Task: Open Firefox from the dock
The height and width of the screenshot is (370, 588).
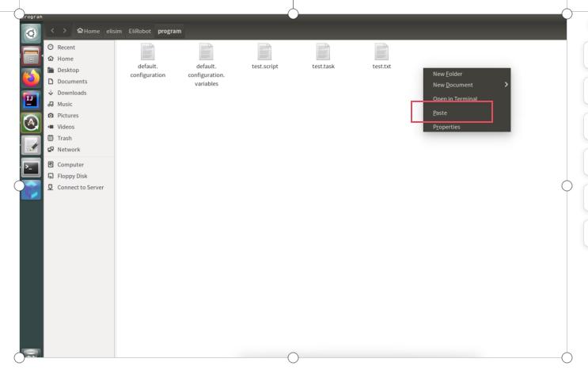Action: [x=31, y=78]
